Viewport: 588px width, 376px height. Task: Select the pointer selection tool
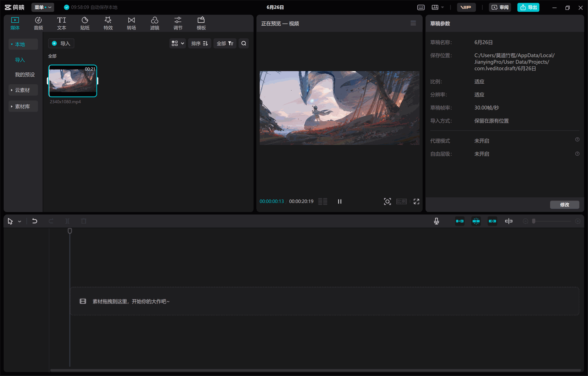pos(10,221)
